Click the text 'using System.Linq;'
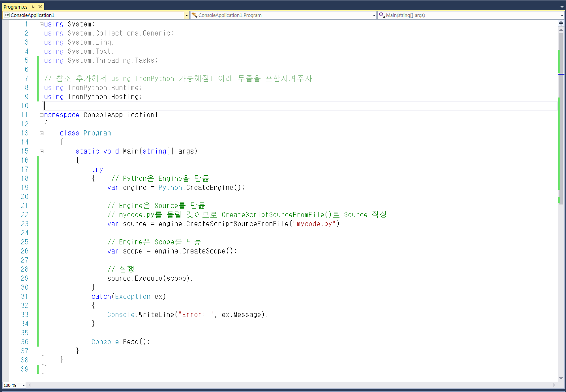 79,42
